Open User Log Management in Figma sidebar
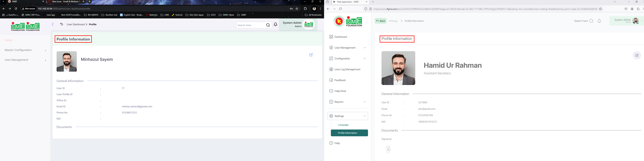 [348, 69]
